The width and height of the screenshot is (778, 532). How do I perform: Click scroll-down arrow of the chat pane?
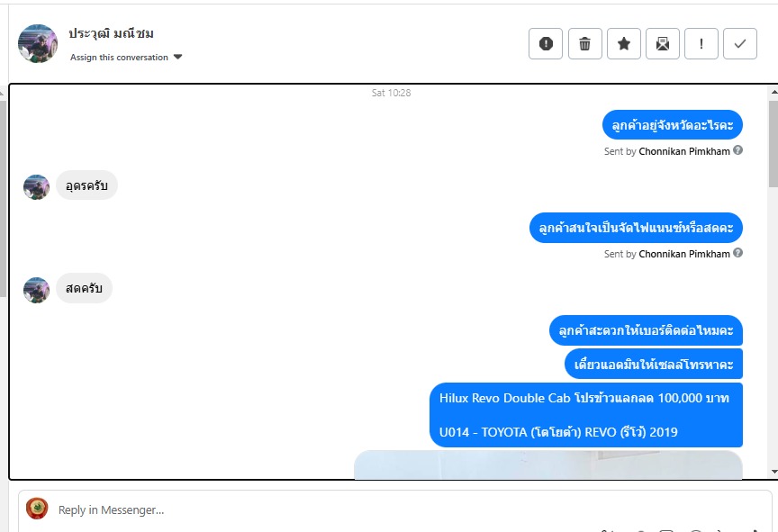tap(774, 472)
